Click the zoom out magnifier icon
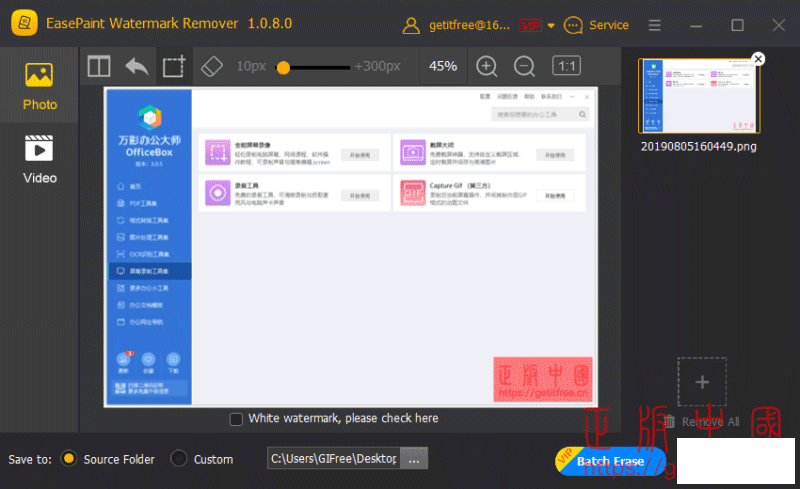 pyautogui.click(x=524, y=66)
